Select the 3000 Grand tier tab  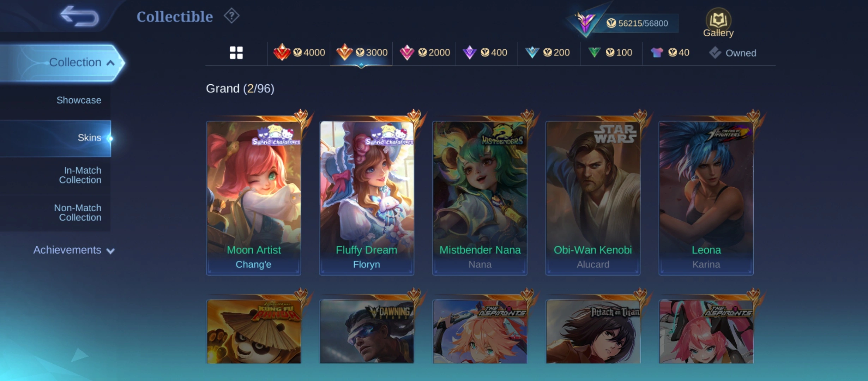pyautogui.click(x=362, y=53)
